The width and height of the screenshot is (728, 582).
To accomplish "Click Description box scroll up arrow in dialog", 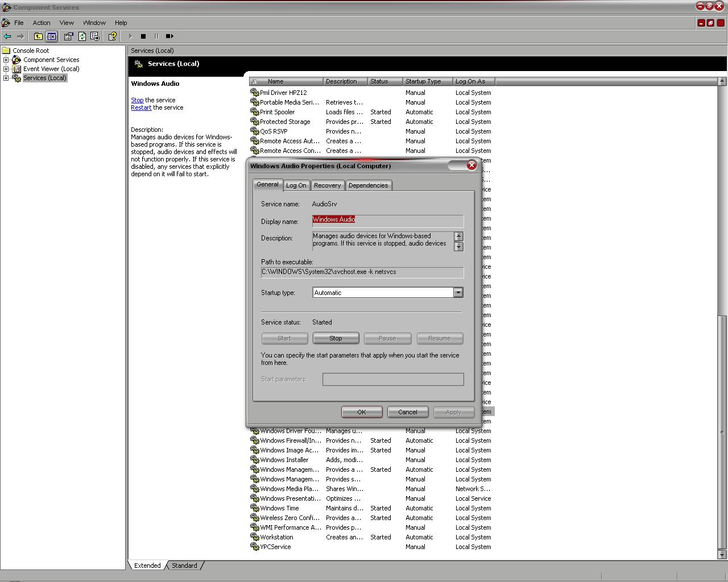I will [x=458, y=236].
